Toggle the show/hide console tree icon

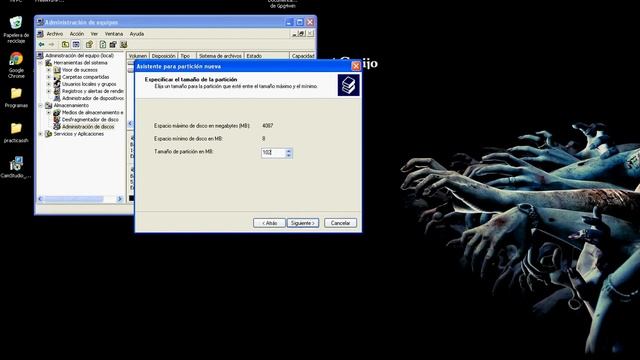76,44
